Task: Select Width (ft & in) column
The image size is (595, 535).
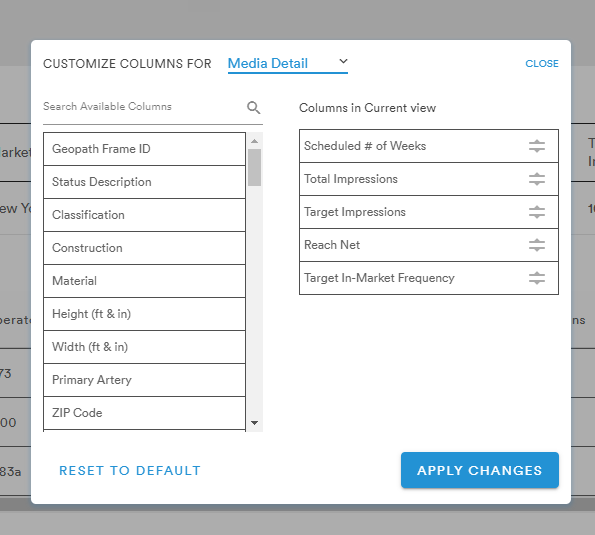Action: [144, 347]
